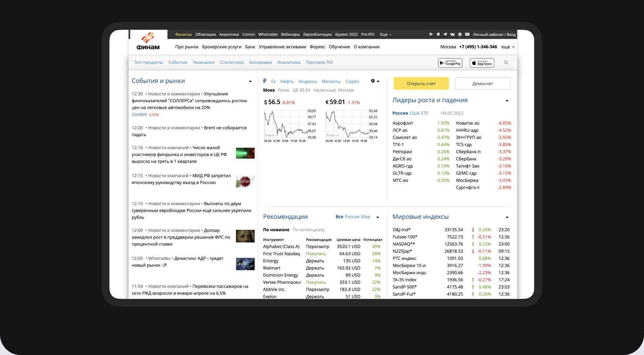Open external link icon beside Делистинг АДР

point(165,265)
